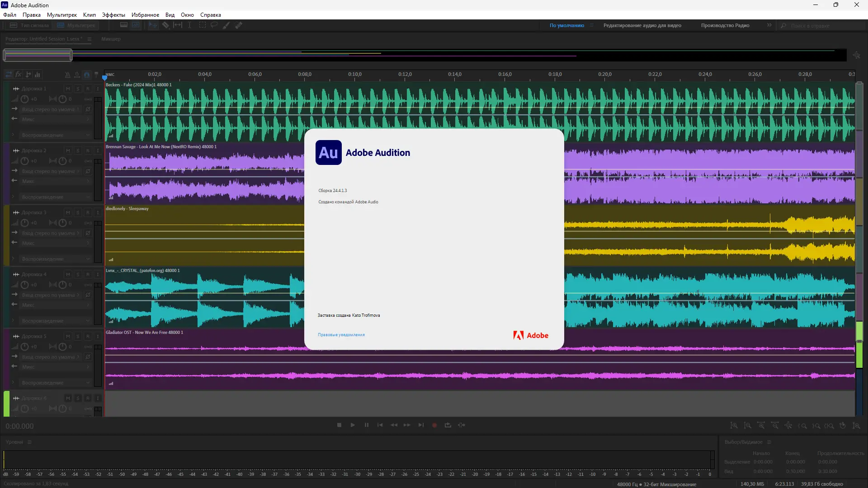Arm Дорожка 3 for recording
Viewport: 868px width, 488px height.
point(88,212)
